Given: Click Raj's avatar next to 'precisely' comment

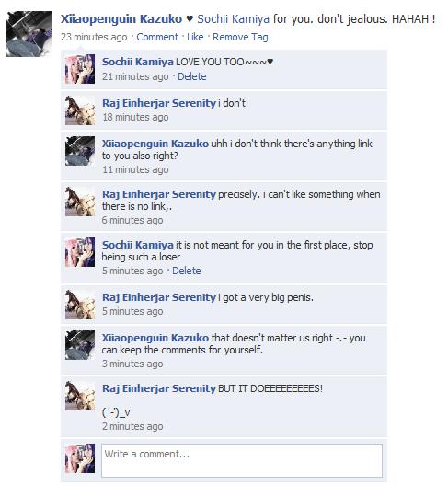Looking at the screenshot, I should click(x=80, y=202).
